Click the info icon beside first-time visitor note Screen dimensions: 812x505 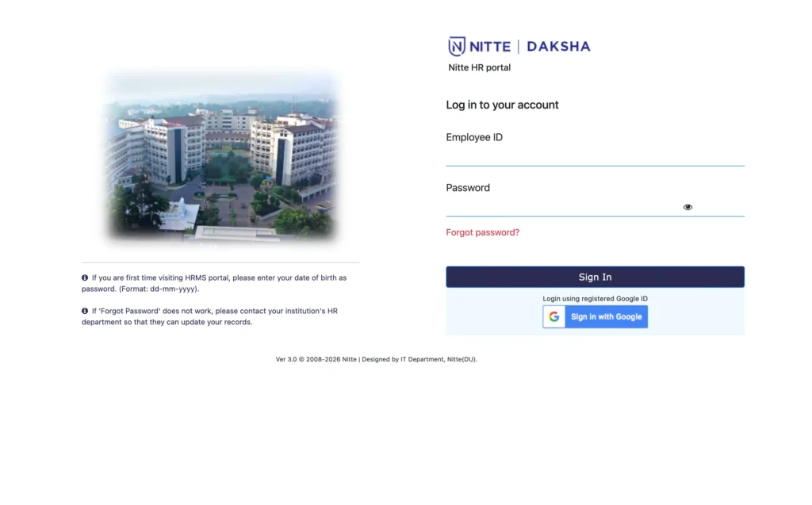(x=85, y=277)
